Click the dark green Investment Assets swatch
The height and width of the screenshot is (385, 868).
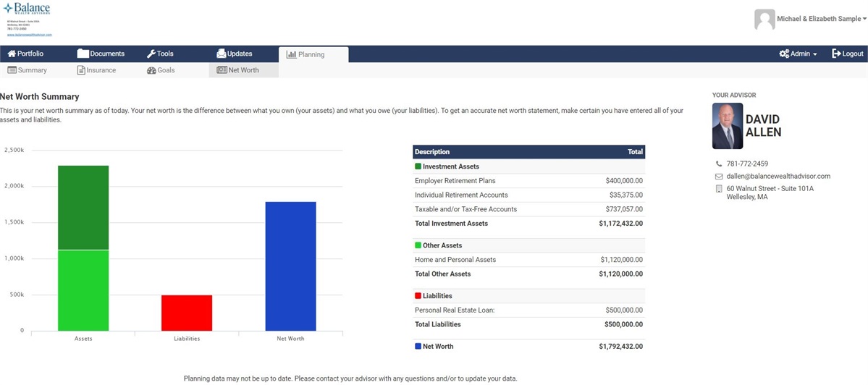click(x=418, y=166)
